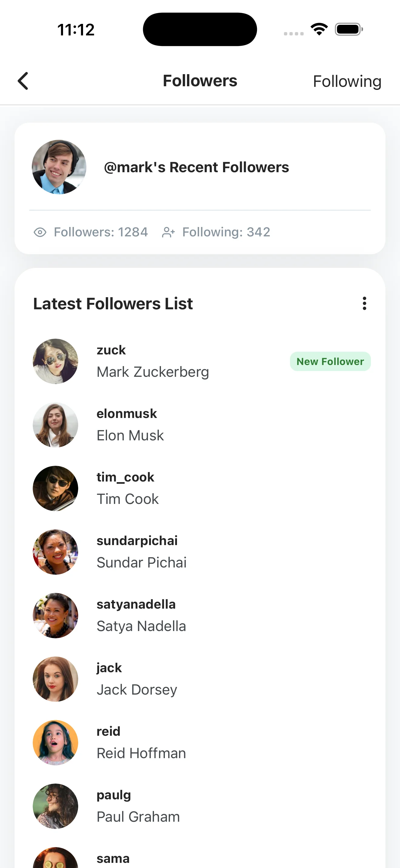Switch to the Following tab
The height and width of the screenshot is (868, 400).
coord(347,81)
